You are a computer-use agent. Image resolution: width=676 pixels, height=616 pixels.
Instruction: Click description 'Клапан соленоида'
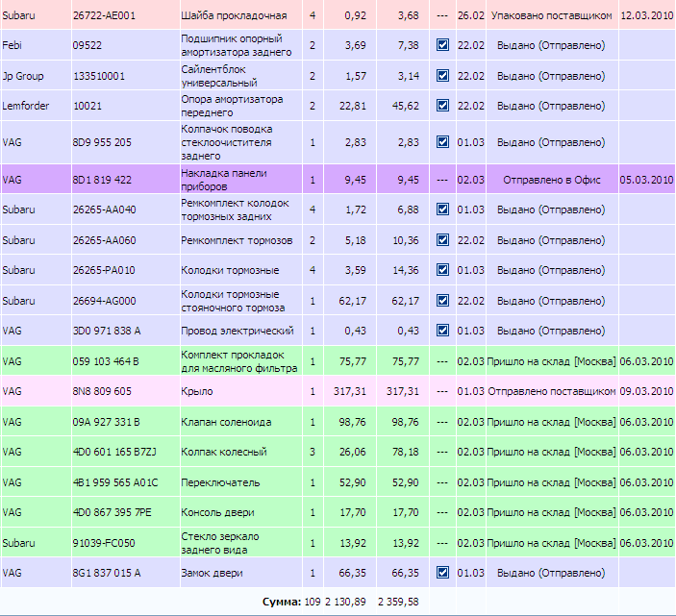point(226,422)
